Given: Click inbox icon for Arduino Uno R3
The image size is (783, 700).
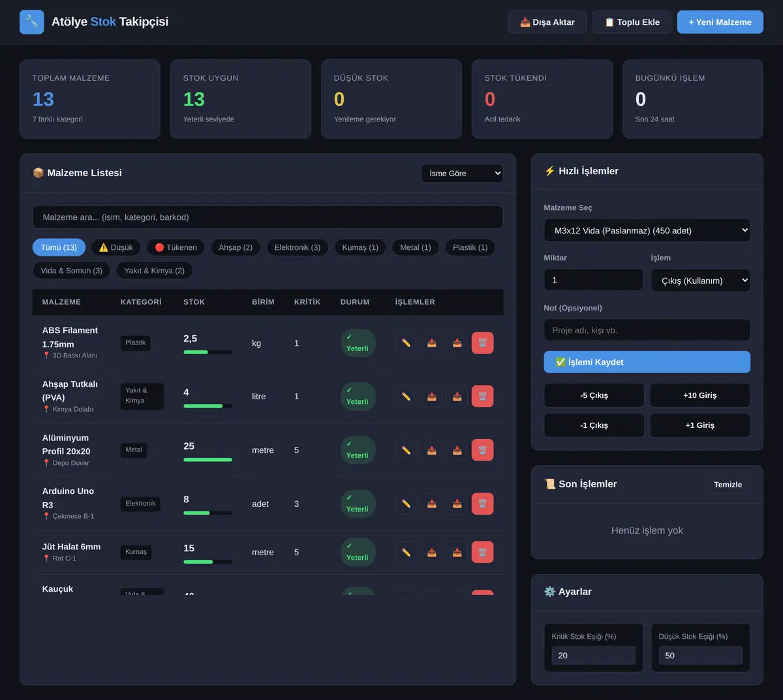Looking at the screenshot, I should 457,504.
